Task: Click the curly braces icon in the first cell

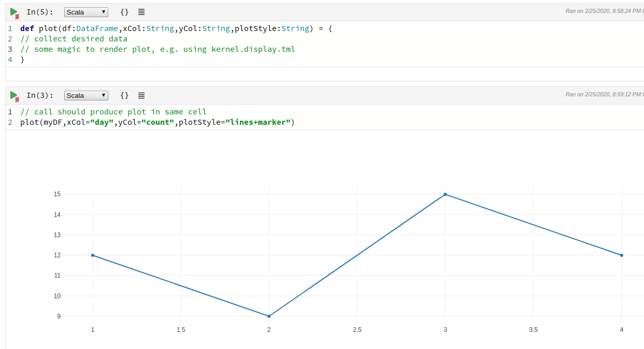Action: pos(123,11)
